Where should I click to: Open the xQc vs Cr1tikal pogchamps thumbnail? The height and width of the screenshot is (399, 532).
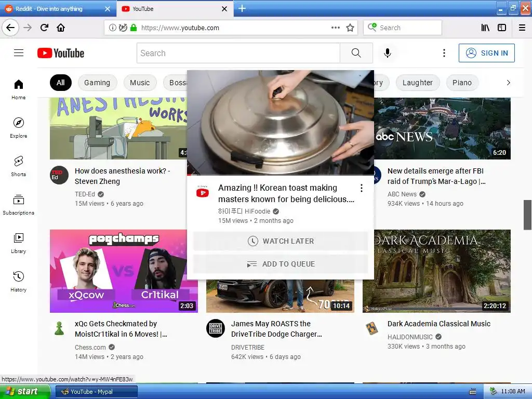click(x=124, y=271)
